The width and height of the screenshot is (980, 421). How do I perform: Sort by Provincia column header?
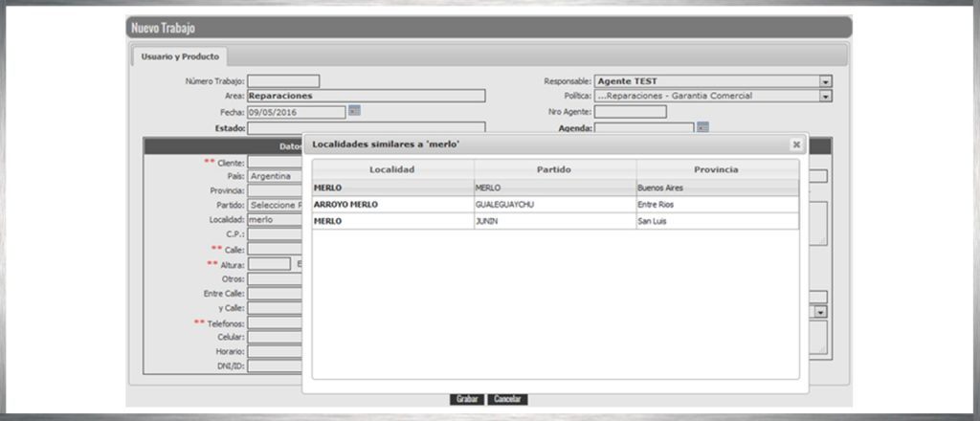tap(716, 169)
